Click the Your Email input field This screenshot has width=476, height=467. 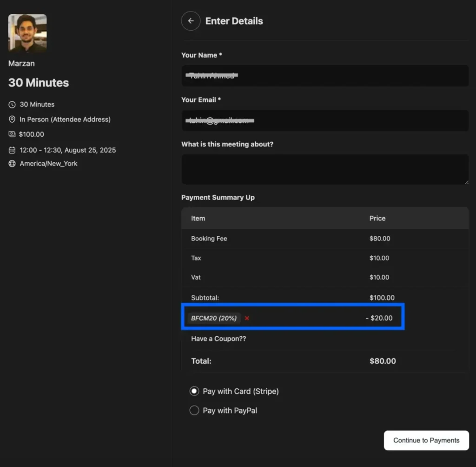324,120
